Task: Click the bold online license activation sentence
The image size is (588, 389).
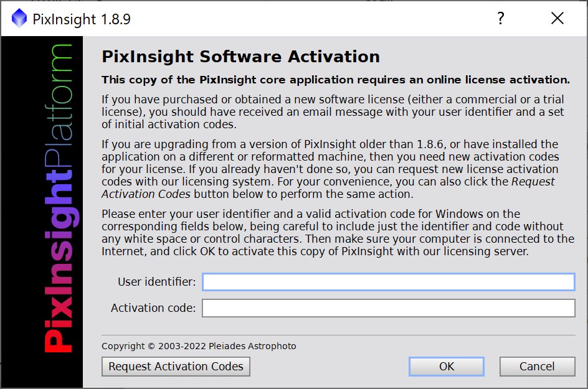Action: pos(336,80)
